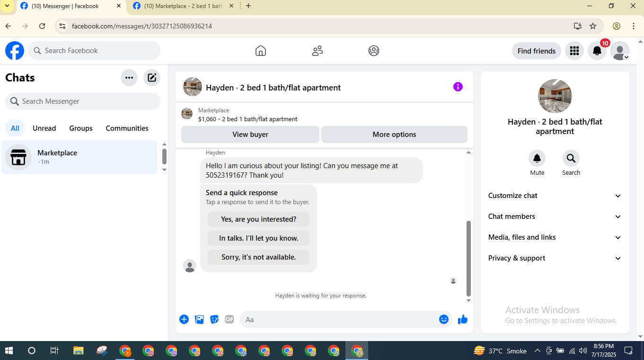
Task: Show hidden system tray icons
Action: [537, 351]
